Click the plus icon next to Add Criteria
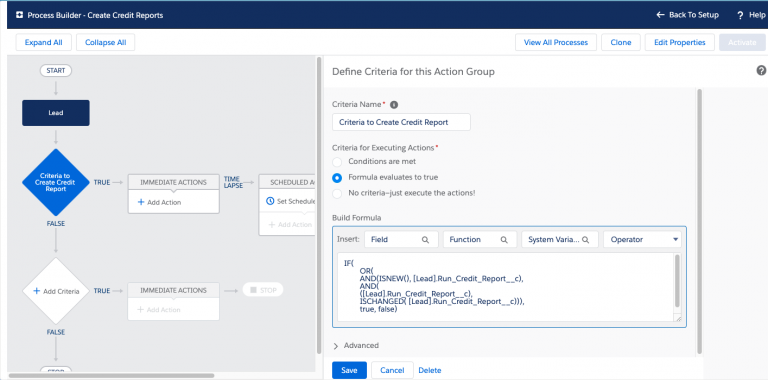The image size is (768, 380). (x=36, y=291)
